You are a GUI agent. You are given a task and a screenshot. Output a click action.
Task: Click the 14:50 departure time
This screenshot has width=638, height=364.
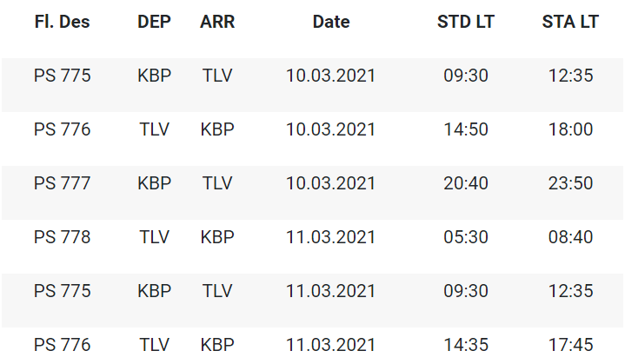point(466,129)
